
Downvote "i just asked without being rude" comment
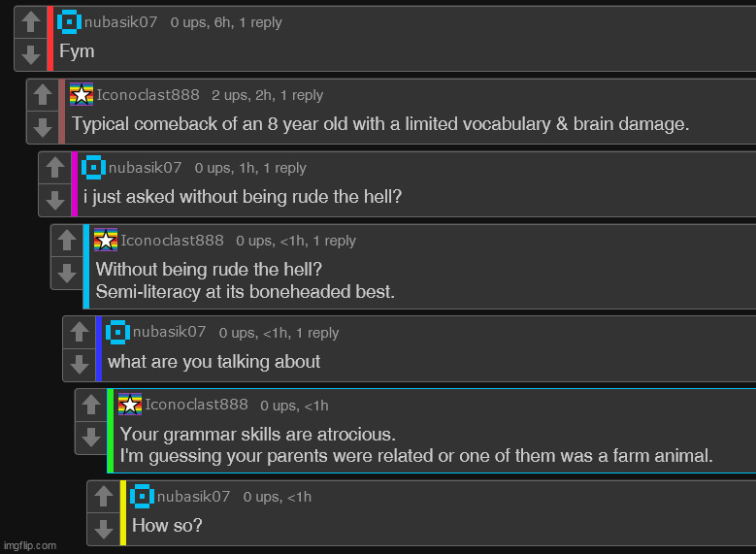click(55, 200)
